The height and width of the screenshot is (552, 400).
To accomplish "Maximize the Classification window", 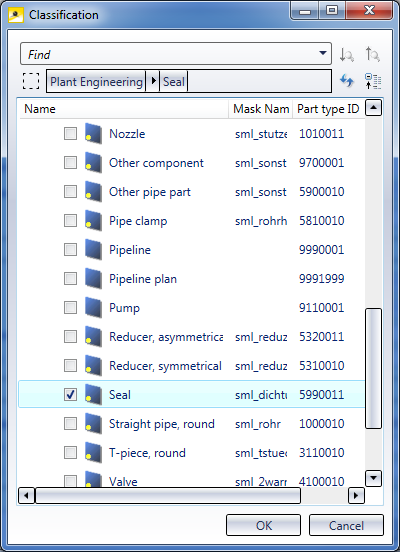I will (332, 11).
